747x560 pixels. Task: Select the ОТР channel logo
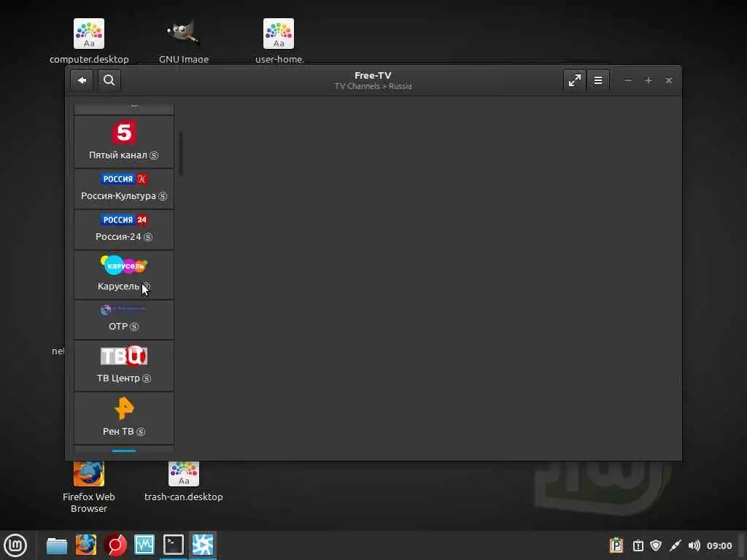pyautogui.click(x=123, y=309)
